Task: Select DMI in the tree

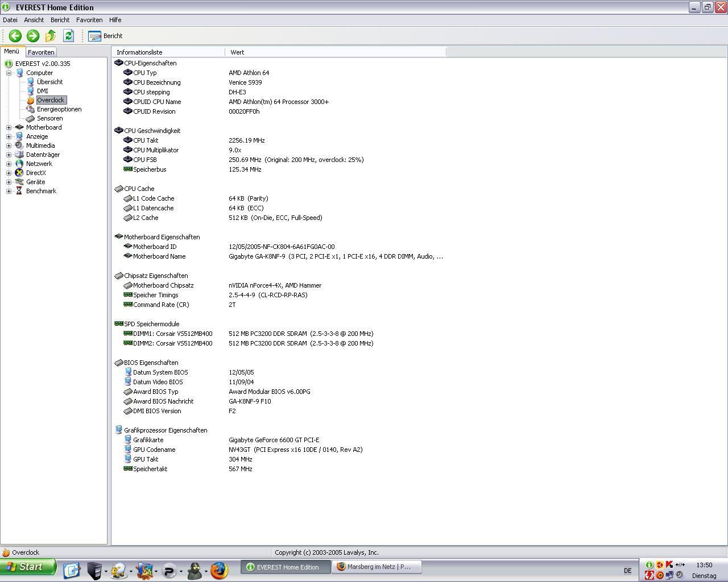Action: click(43, 91)
